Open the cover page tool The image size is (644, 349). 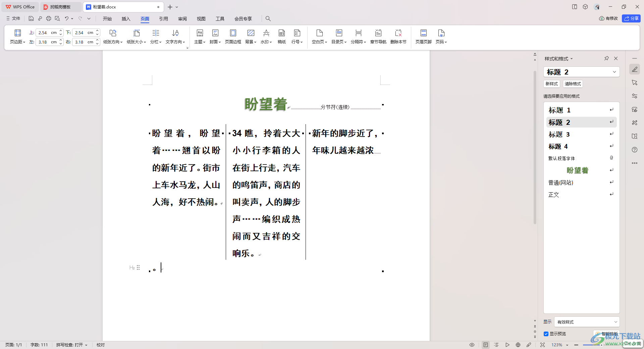tap(215, 37)
